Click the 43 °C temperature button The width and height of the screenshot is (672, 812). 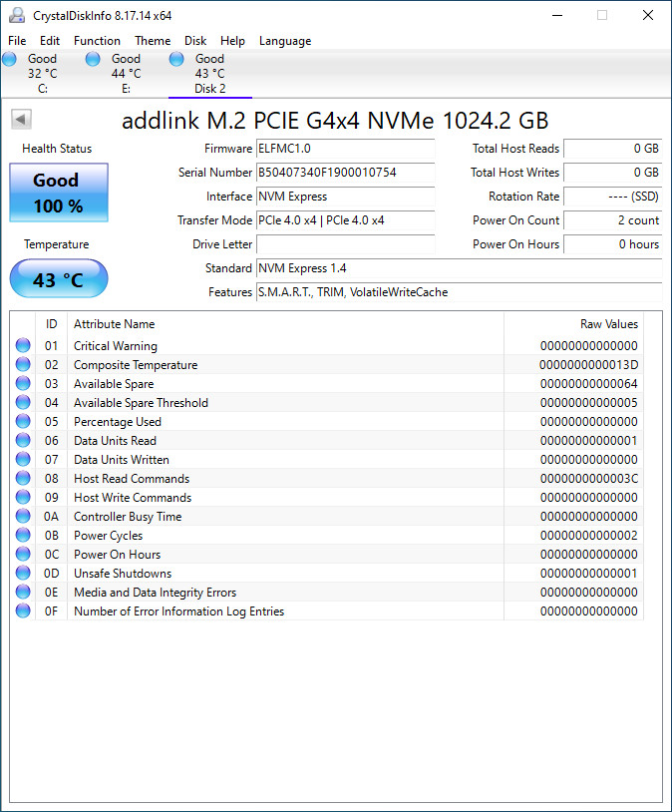59,279
